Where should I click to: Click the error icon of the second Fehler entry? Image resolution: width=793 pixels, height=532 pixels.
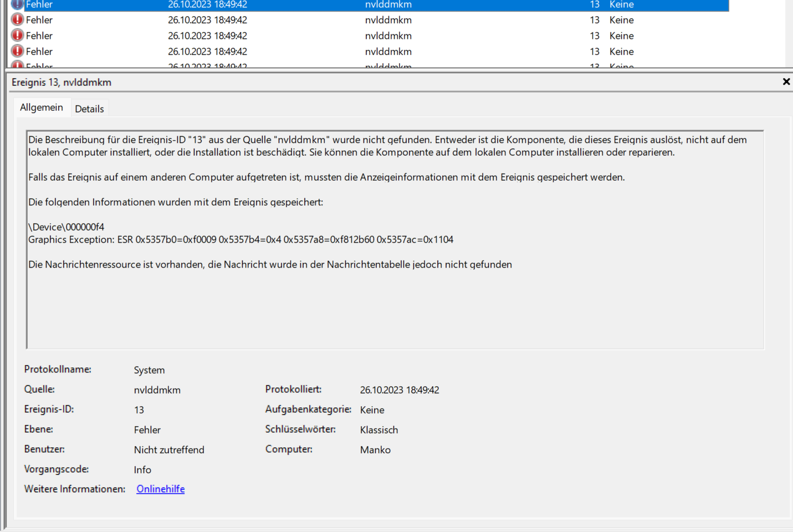point(16,19)
